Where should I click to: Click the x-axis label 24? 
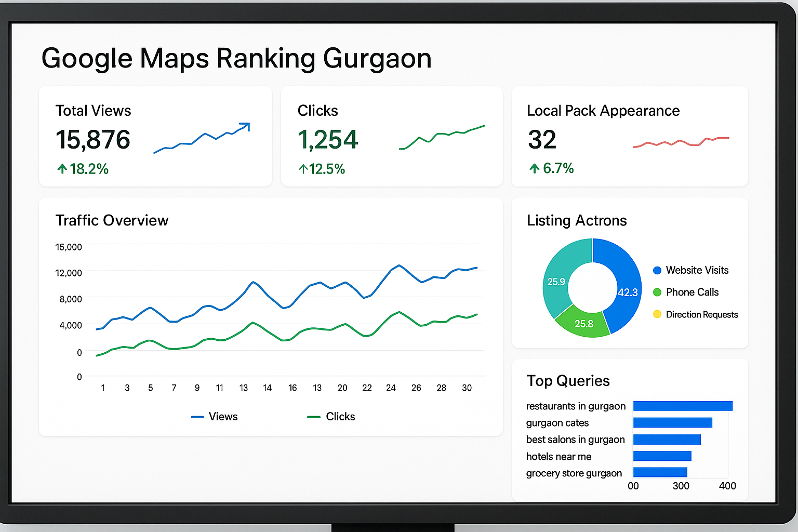pos(391,388)
